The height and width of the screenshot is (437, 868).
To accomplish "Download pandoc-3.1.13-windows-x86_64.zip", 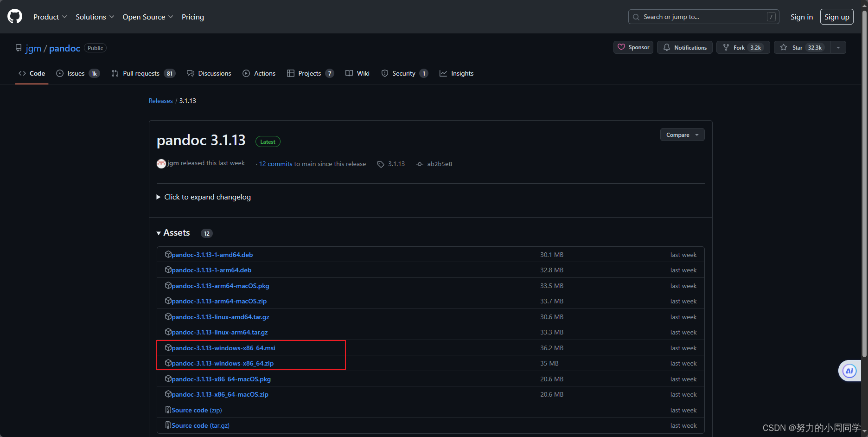I will [223, 363].
